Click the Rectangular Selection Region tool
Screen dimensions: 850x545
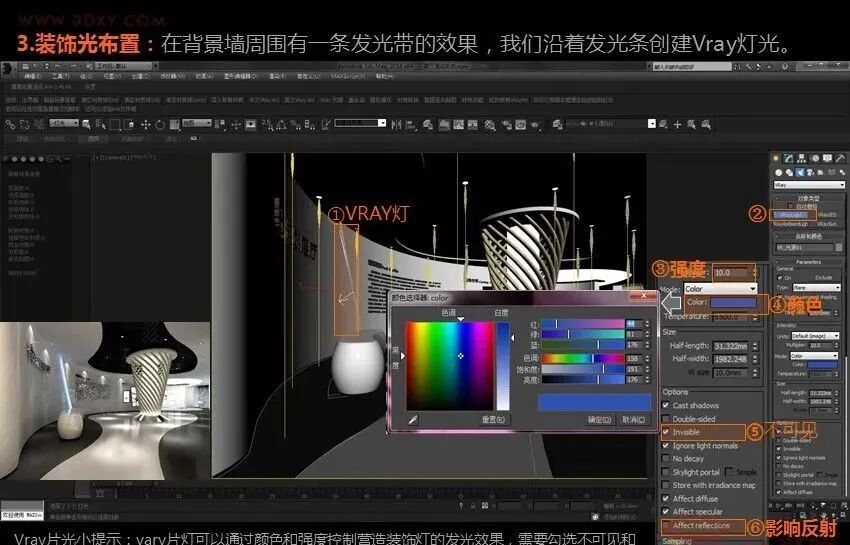[114, 125]
